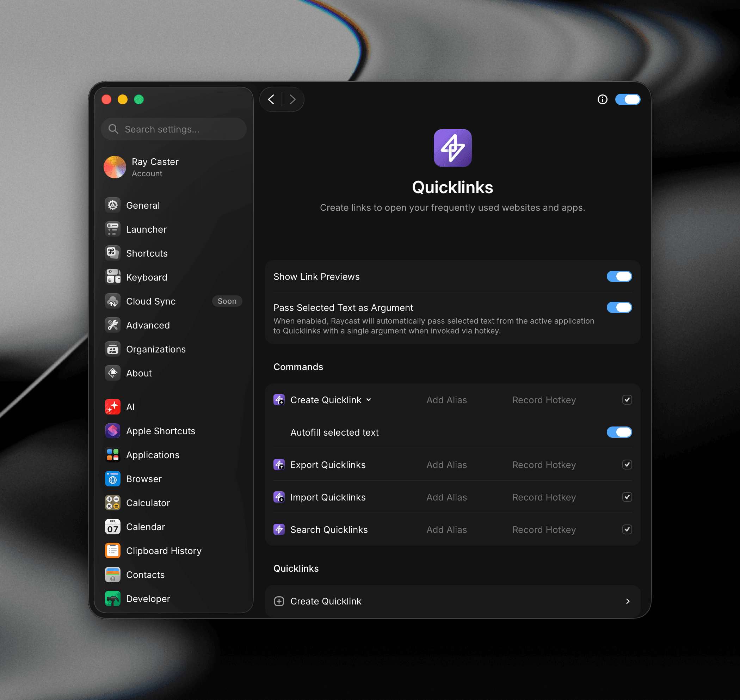Screen dimensions: 740x700
Task: Record Hotkey for Create Quicklink
Action: [x=544, y=400]
